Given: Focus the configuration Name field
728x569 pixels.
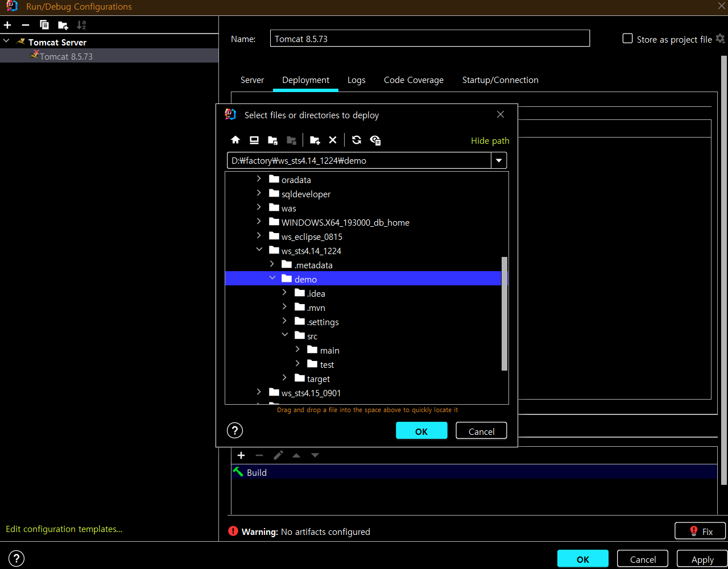Looking at the screenshot, I should point(429,39).
